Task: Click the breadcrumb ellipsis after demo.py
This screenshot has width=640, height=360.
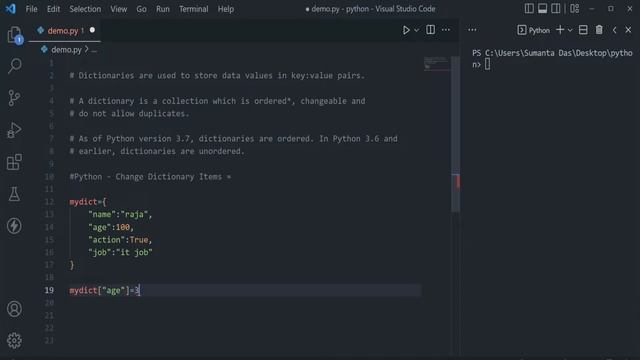Action: coord(94,51)
